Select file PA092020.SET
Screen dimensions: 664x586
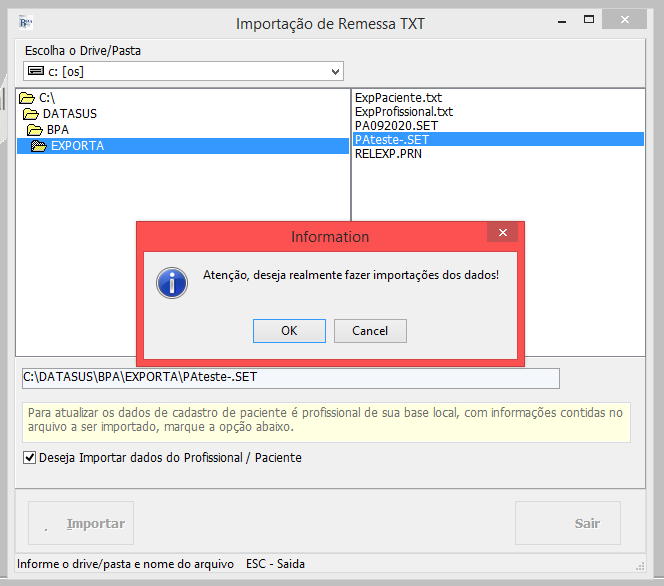click(x=396, y=126)
